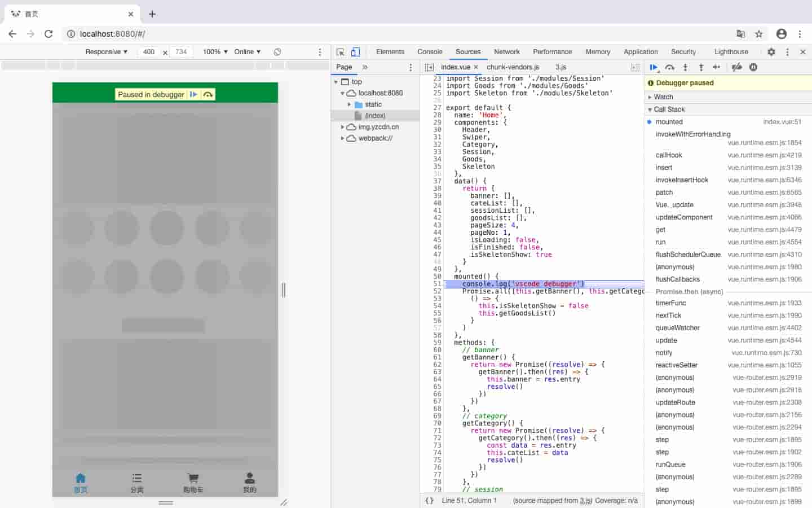Pretty print the source with braces icon
Image resolution: width=812 pixels, height=508 pixels.
[x=429, y=501]
